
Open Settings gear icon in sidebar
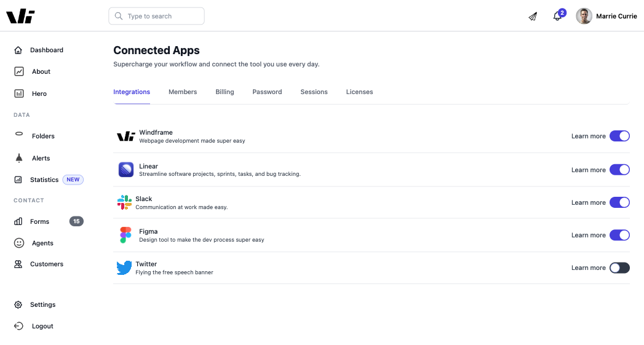click(x=18, y=305)
